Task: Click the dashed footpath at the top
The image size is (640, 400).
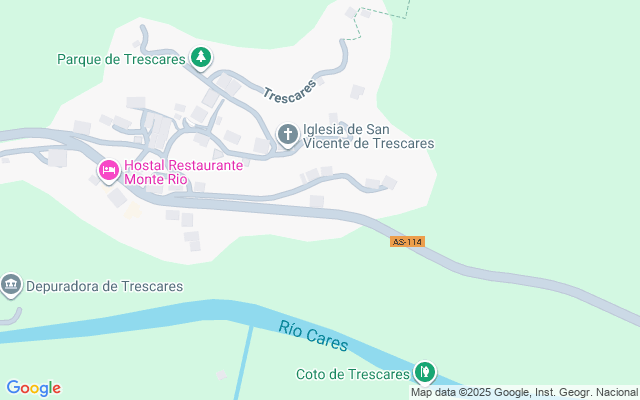Action: 382,16
